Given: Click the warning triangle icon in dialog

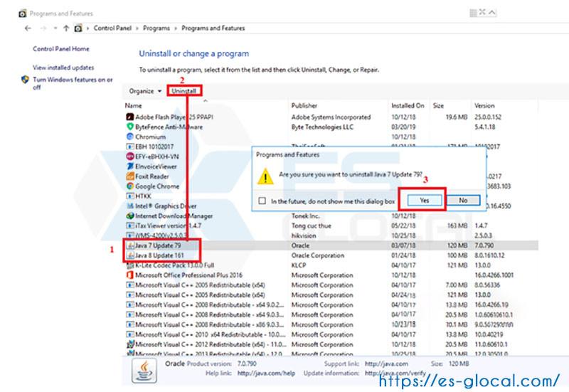Looking at the screenshot, I should (265, 176).
